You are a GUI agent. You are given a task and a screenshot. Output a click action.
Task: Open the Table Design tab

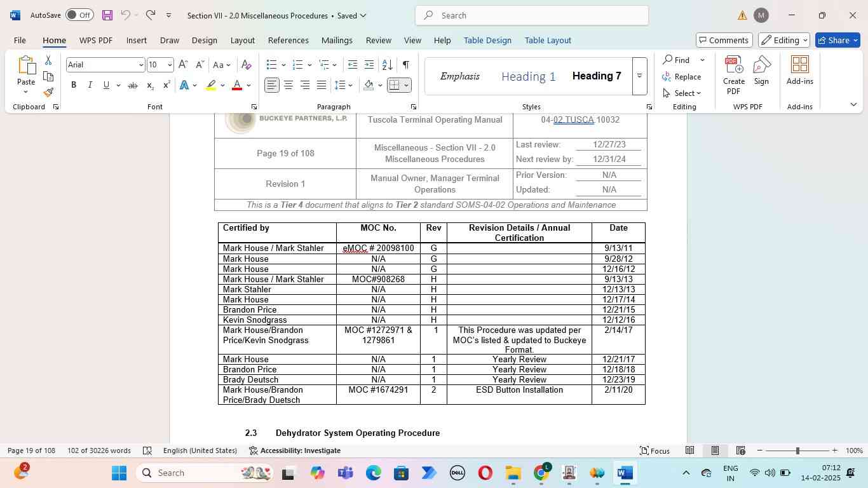coord(487,40)
